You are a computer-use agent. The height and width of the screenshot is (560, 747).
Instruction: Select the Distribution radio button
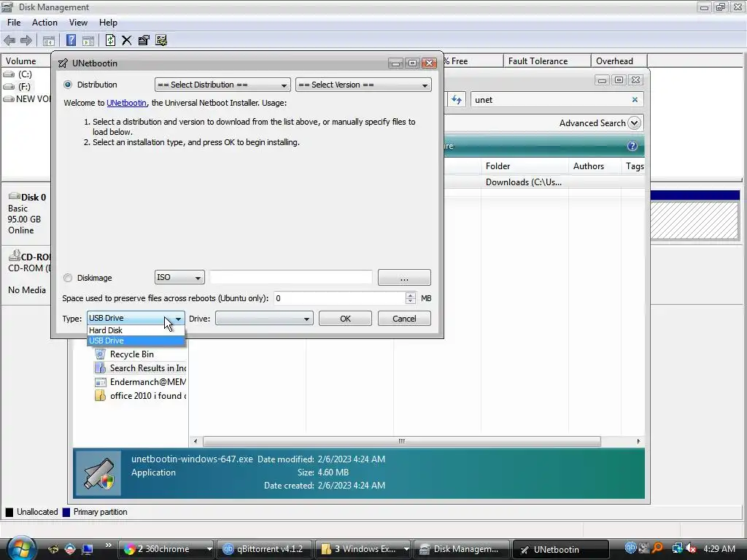pyautogui.click(x=68, y=85)
